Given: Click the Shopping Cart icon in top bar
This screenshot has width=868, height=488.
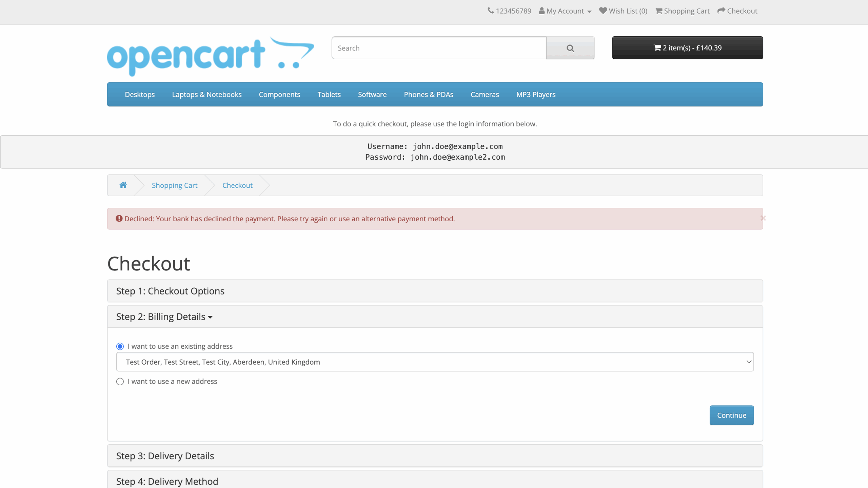Looking at the screenshot, I should click(658, 11).
